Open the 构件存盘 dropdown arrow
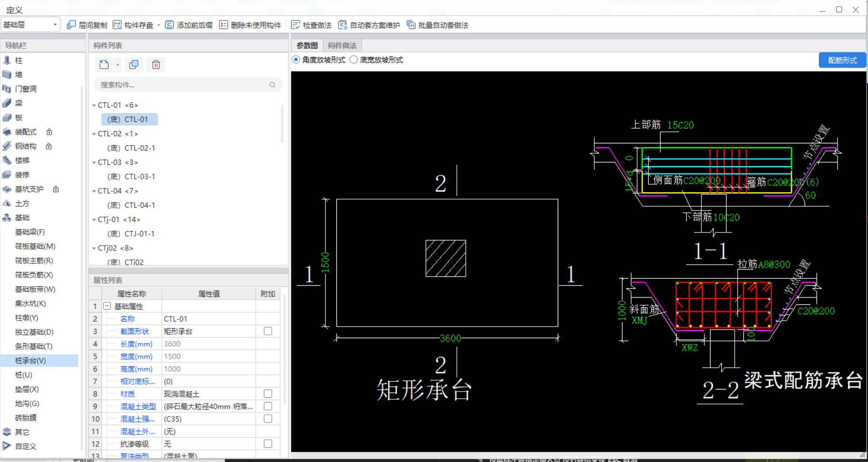The height and width of the screenshot is (462, 868). (x=158, y=25)
